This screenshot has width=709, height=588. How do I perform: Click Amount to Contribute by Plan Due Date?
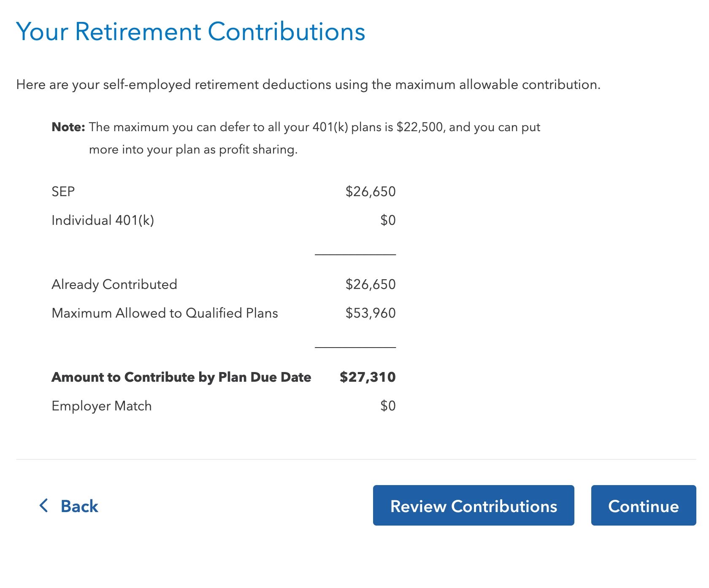click(x=181, y=378)
